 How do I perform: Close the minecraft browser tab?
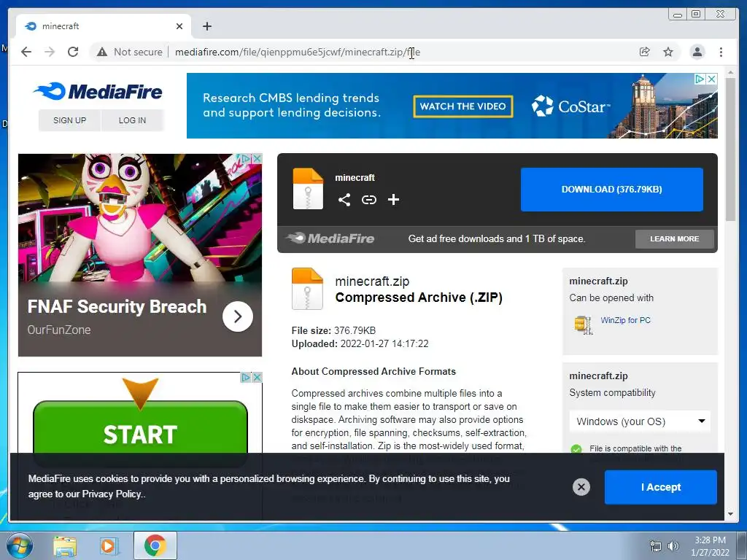(179, 26)
